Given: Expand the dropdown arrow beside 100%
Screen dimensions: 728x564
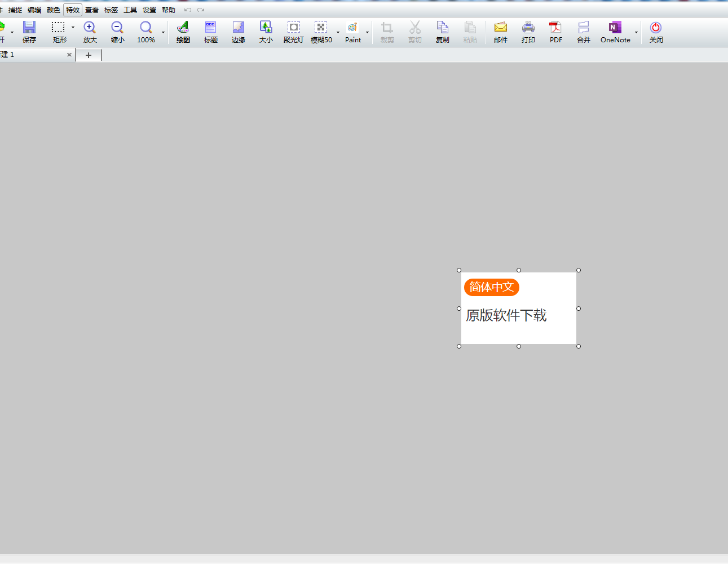Looking at the screenshot, I should 164,32.
